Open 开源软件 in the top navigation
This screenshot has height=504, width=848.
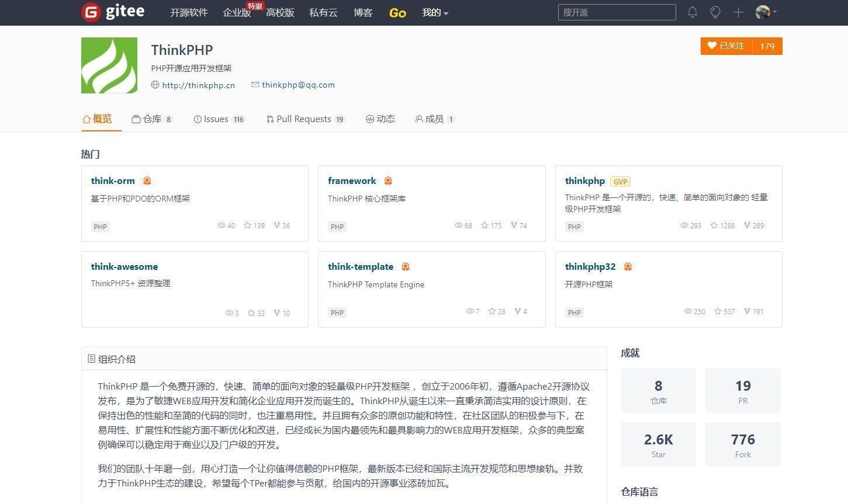[x=189, y=12]
